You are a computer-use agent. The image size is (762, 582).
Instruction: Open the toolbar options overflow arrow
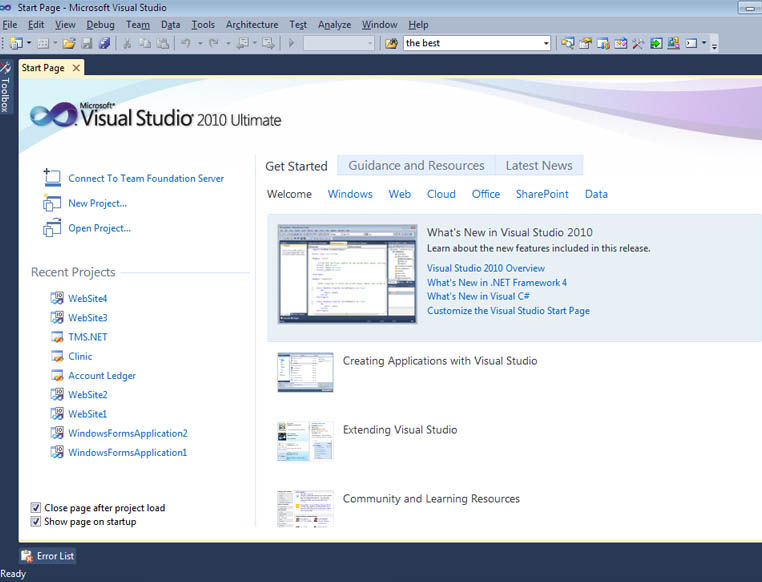tap(714, 46)
